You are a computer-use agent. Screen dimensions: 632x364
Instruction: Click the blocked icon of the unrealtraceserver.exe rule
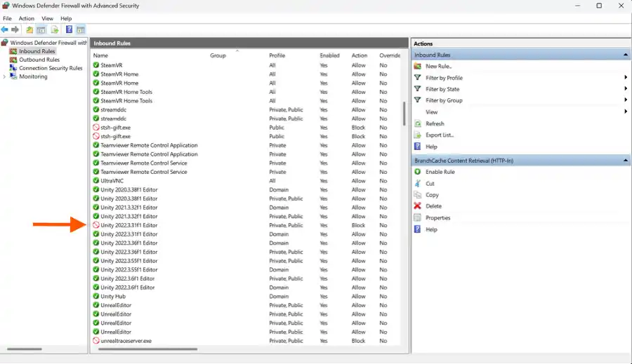(x=96, y=340)
